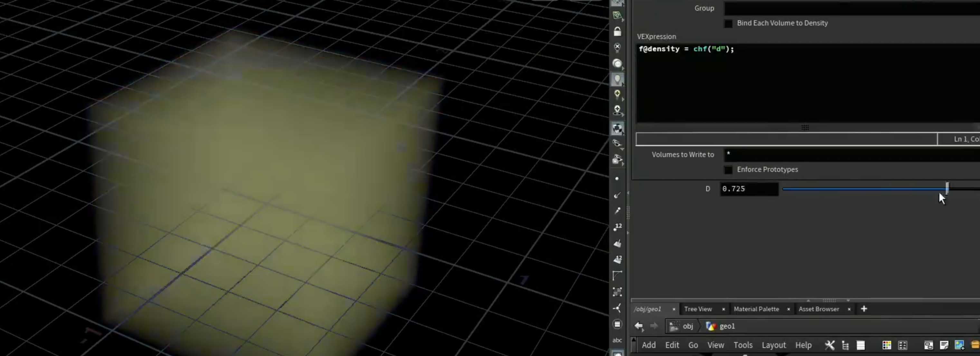Add a new pane tab with plus
The height and width of the screenshot is (356, 980).
(864, 309)
